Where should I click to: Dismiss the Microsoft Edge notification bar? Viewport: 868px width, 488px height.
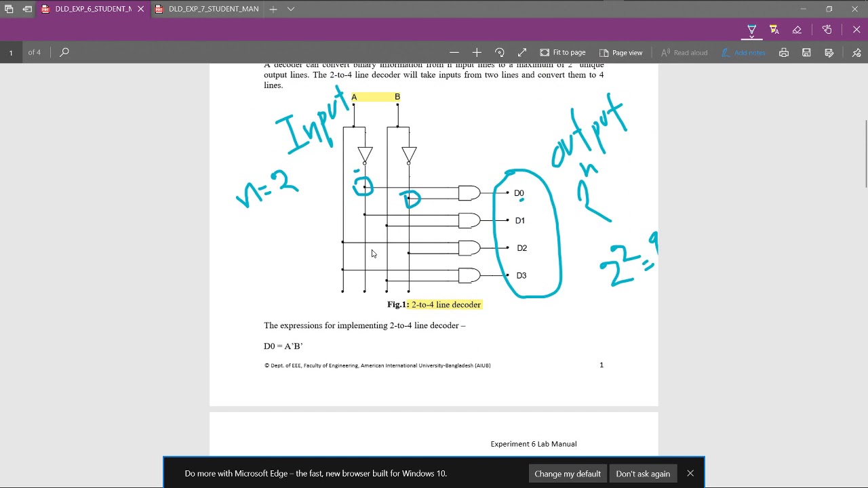click(690, 473)
